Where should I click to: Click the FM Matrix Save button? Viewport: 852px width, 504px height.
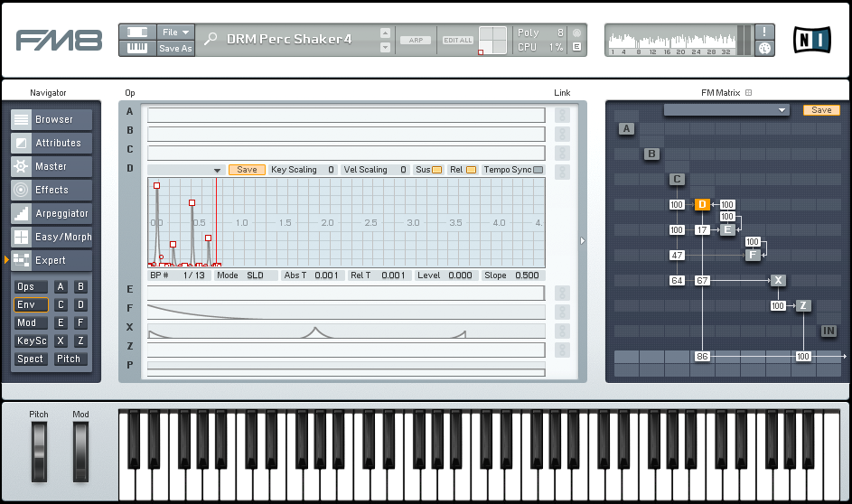[821, 109]
